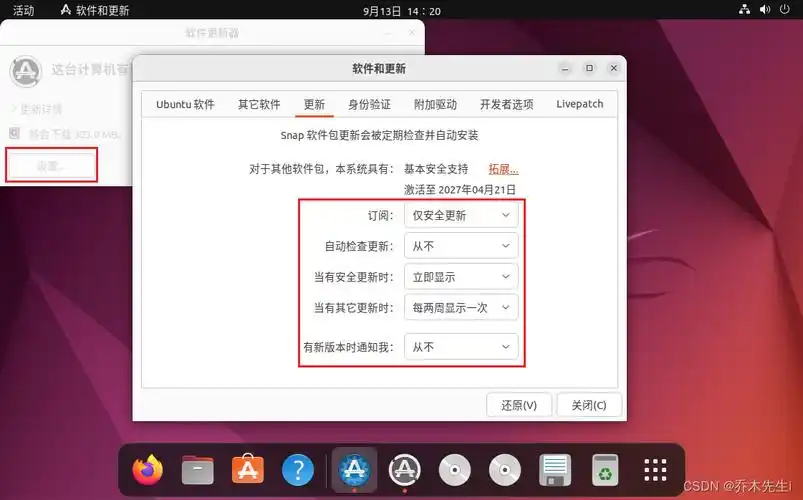Switch to the 附加驱动 tab
The image size is (803, 500).
pyautogui.click(x=435, y=105)
